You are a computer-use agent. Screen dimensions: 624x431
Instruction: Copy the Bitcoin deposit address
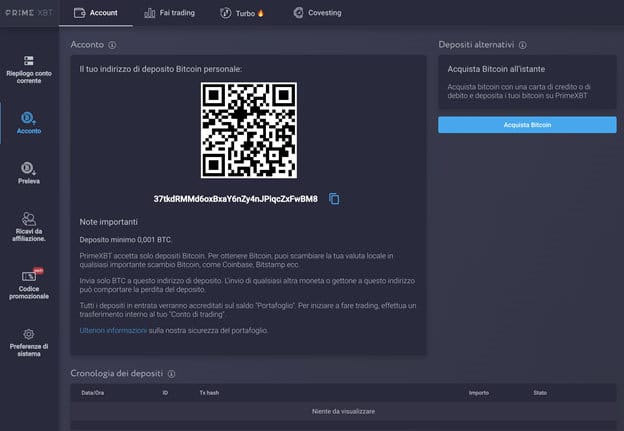click(334, 199)
